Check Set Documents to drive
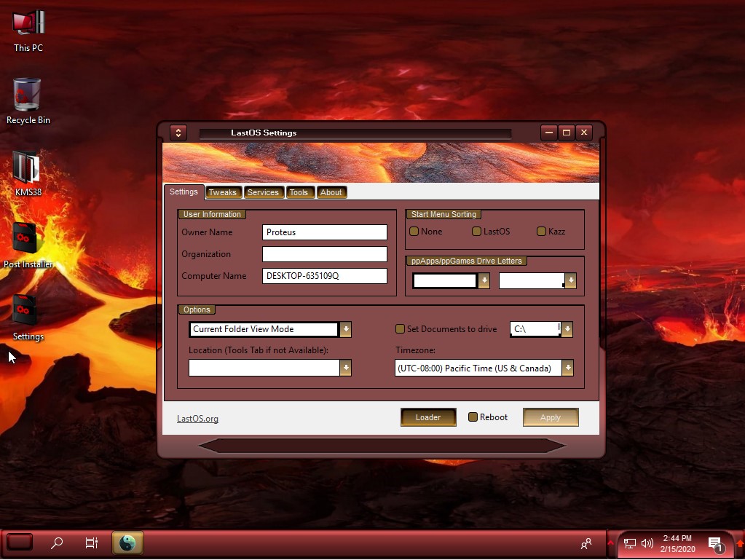 400,328
